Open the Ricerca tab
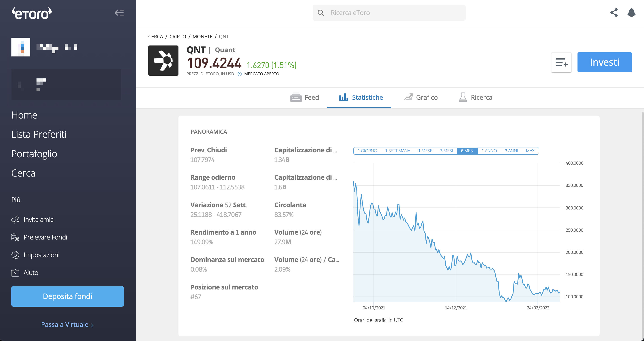The image size is (644, 341). 475,97
